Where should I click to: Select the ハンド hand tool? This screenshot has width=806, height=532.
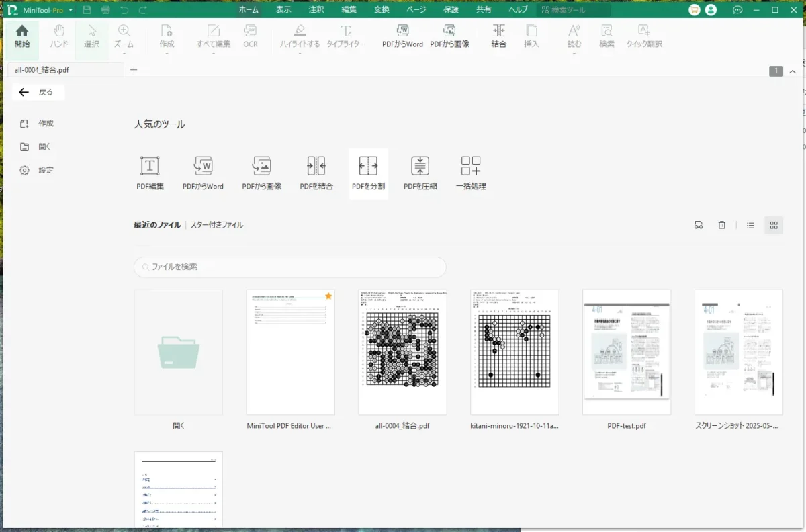[x=59, y=37]
